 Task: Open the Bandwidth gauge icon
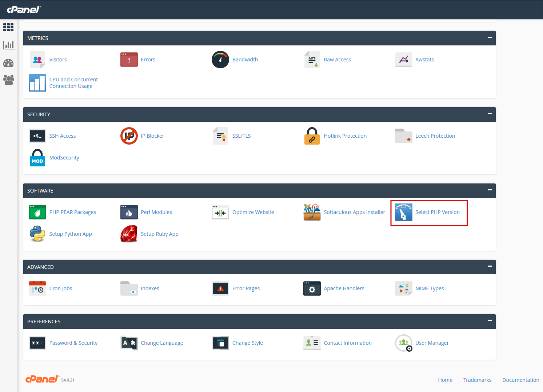point(220,60)
